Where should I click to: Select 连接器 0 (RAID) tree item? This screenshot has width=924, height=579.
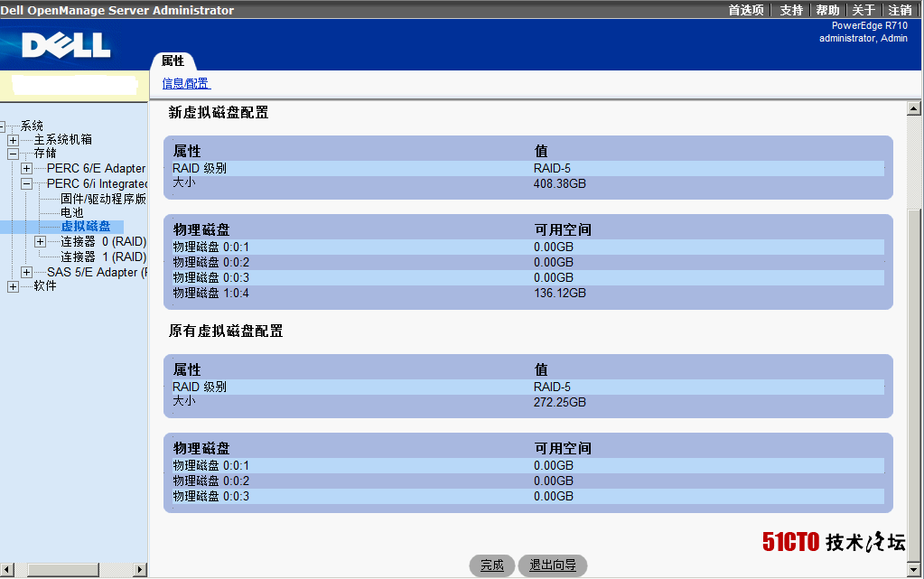click(x=104, y=242)
